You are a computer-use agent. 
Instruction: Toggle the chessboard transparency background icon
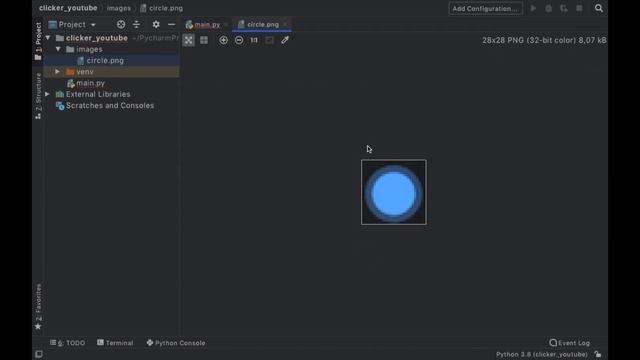188,40
